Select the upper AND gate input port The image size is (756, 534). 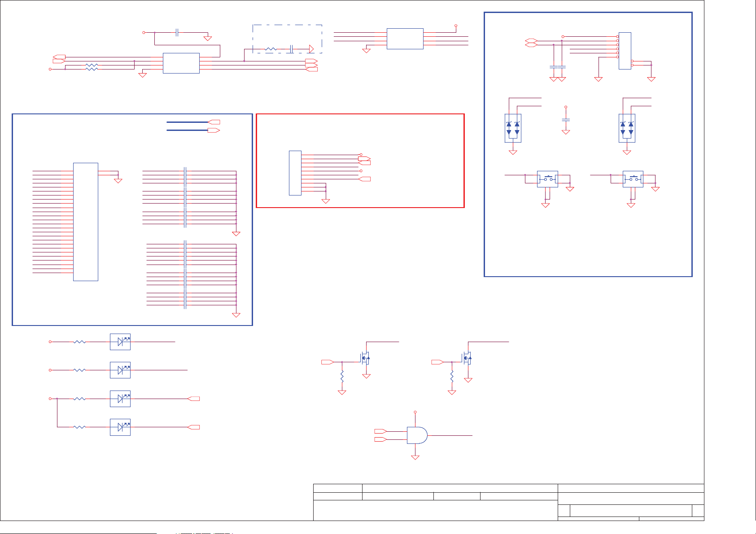pos(380,431)
